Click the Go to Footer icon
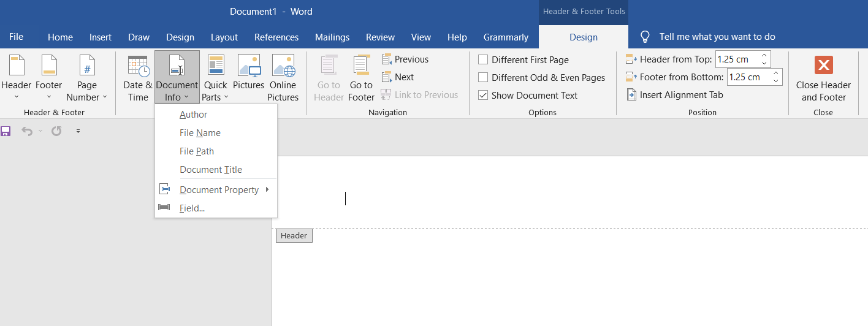 click(361, 66)
